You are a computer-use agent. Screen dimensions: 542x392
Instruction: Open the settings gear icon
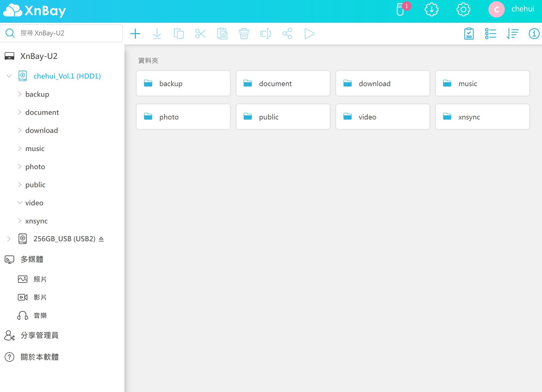pyautogui.click(x=463, y=9)
